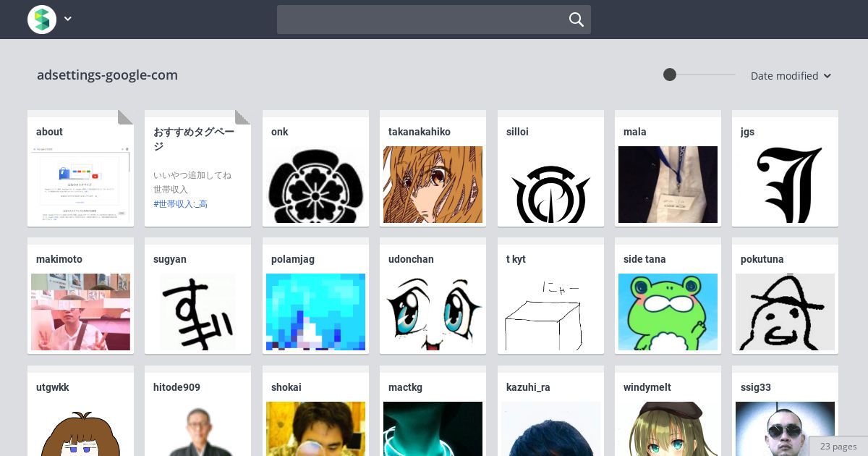Open the jgs page card

(785, 168)
